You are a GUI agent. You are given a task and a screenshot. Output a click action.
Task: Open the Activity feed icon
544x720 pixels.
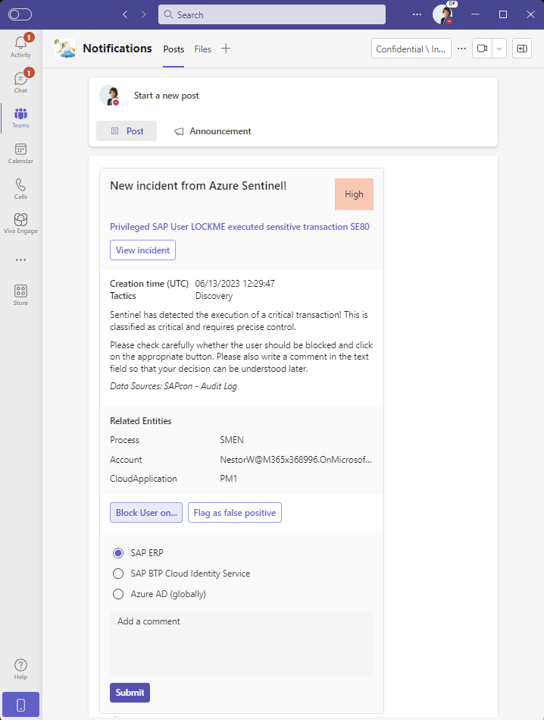tap(21, 46)
